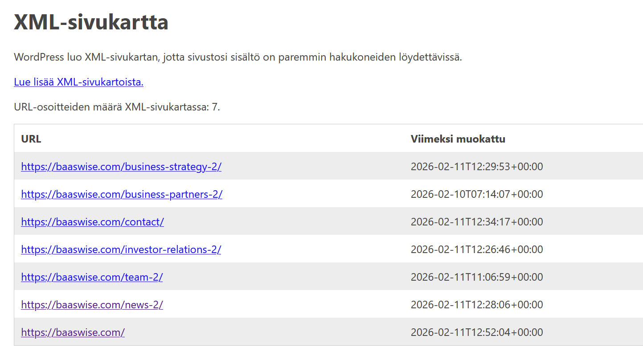
Task: Click the news-2 row's 12:28:06 timestamp
Action: tap(476, 305)
